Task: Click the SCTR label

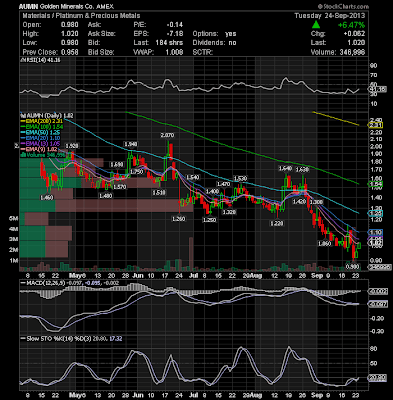Action: [x=203, y=52]
